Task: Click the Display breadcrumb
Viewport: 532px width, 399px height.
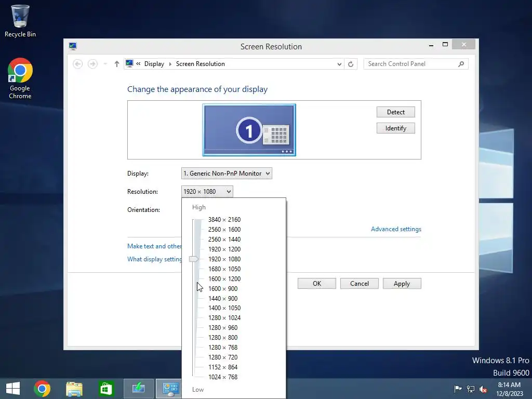Action: click(x=154, y=64)
